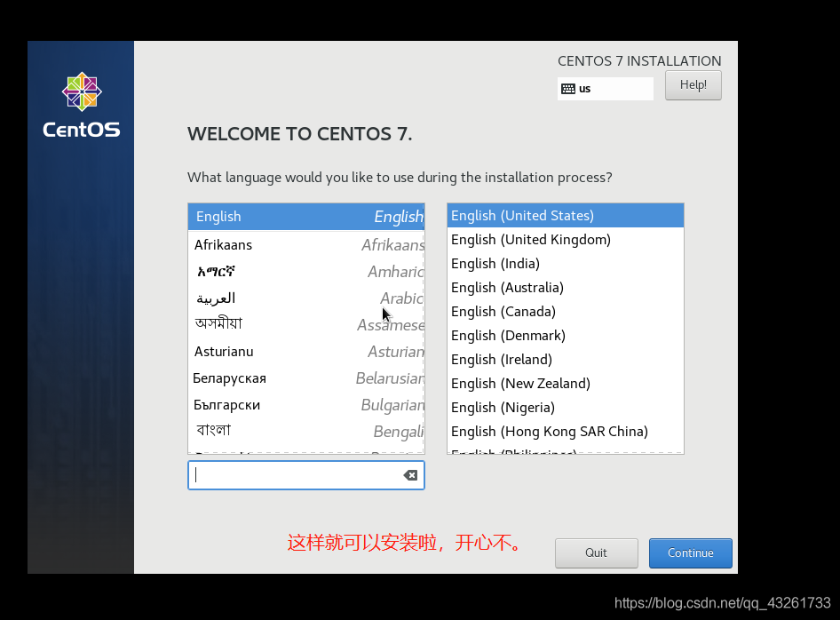This screenshot has height=620, width=840.
Task: Click the CentOS logo in the sidebar
Action: (x=82, y=105)
